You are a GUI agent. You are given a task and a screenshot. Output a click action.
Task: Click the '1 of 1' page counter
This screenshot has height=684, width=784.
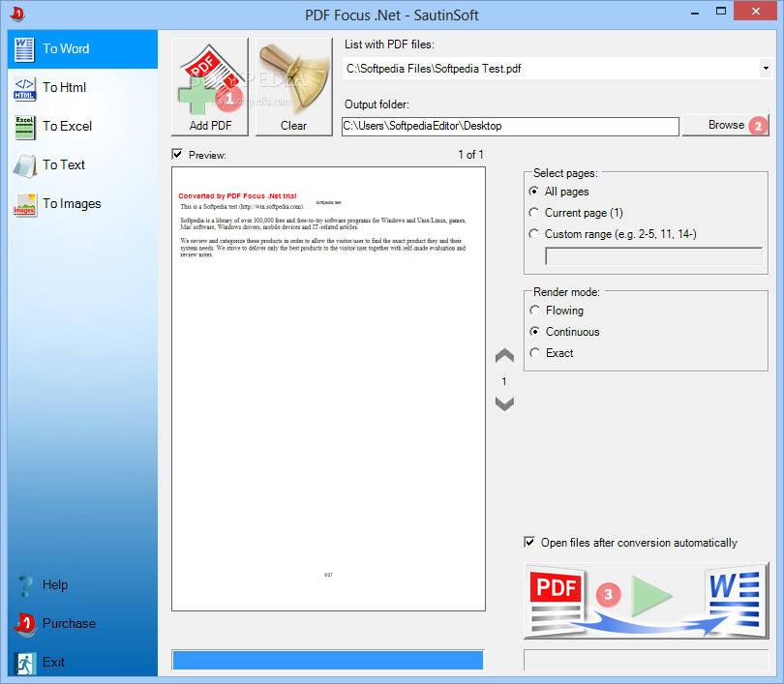tap(470, 155)
